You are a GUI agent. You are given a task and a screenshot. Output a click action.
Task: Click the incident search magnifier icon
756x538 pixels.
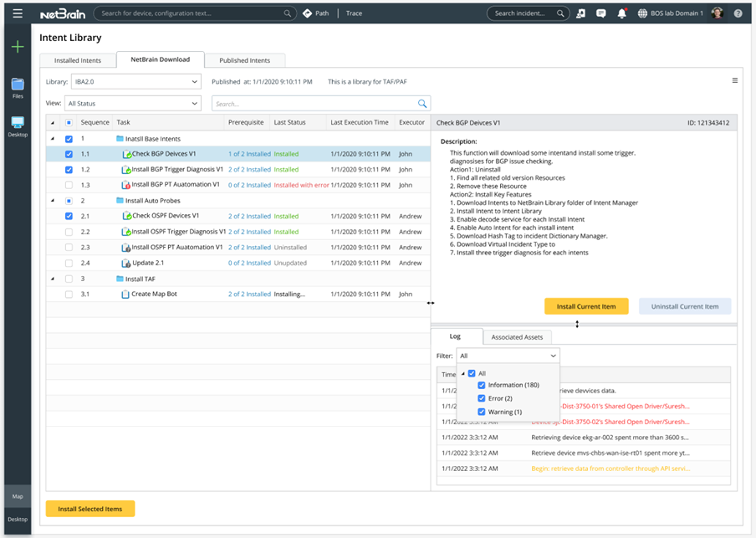pos(560,13)
